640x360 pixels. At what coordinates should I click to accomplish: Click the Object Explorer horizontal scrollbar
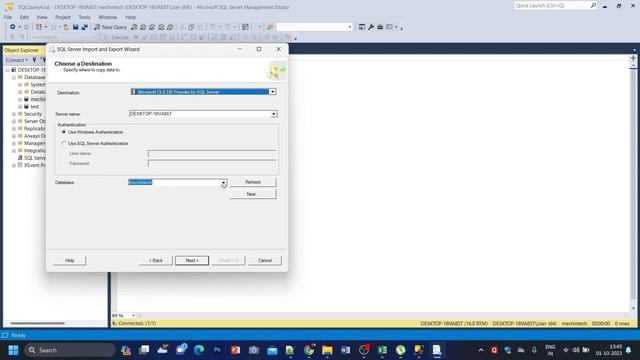37,323
